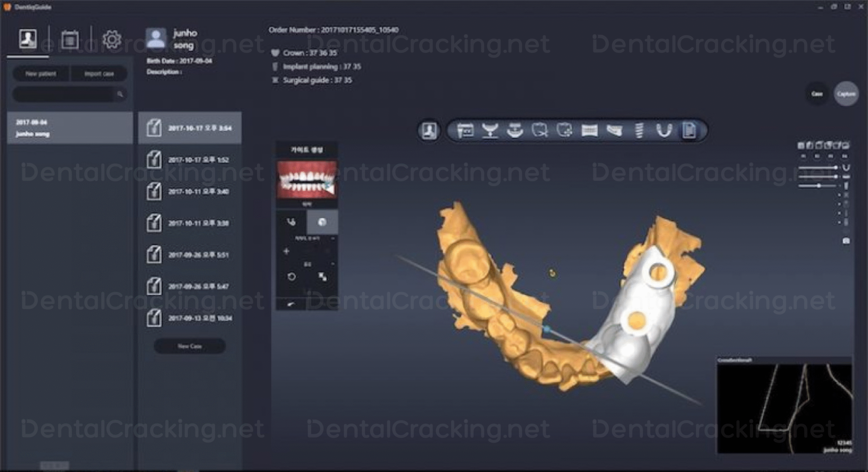Toggle the second small visibility checkbox
Viewport: 868px width, 472px height.
[x=840, y=204]
